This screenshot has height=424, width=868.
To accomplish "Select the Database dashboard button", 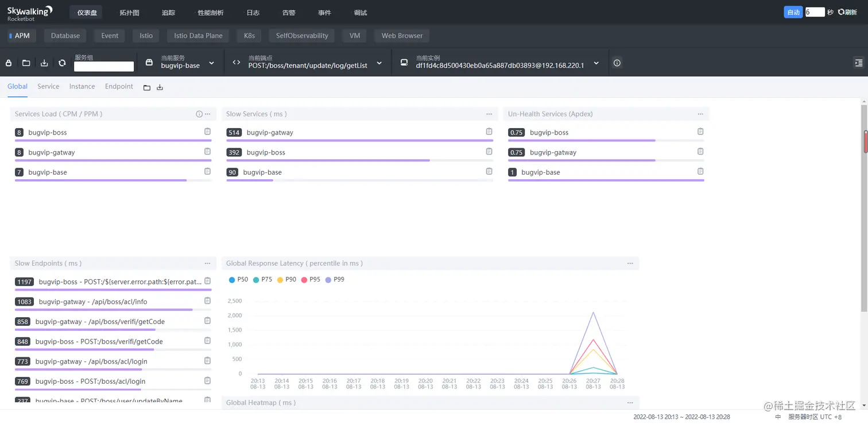I will [x=65, y=36].
